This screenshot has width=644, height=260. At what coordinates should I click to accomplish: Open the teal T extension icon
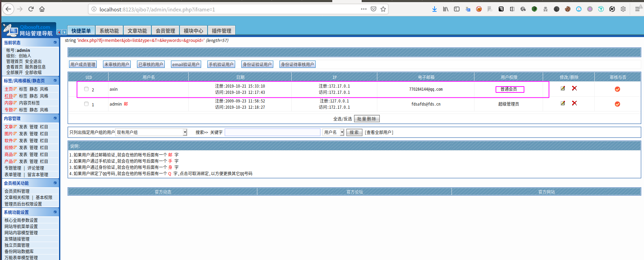(x=601, y=9)
